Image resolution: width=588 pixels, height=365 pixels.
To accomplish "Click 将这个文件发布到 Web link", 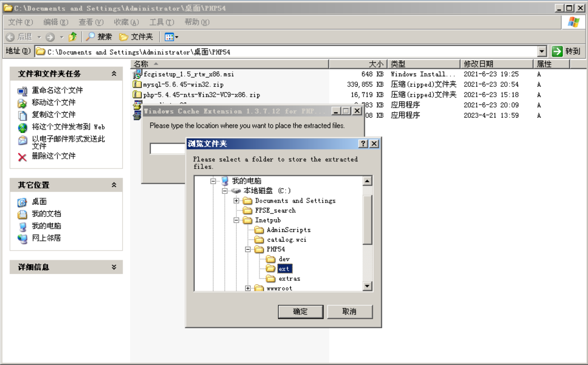I will pos(68,127).
